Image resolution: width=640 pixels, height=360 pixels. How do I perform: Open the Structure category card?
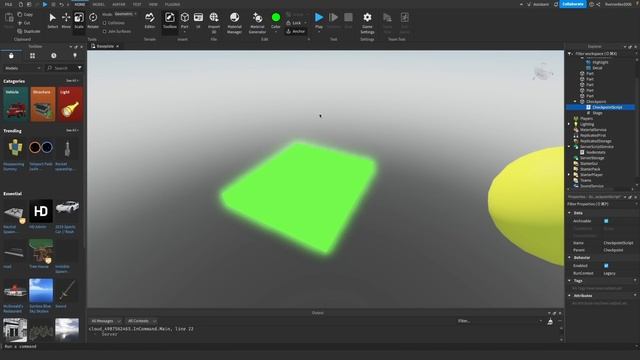click(42, 104)
